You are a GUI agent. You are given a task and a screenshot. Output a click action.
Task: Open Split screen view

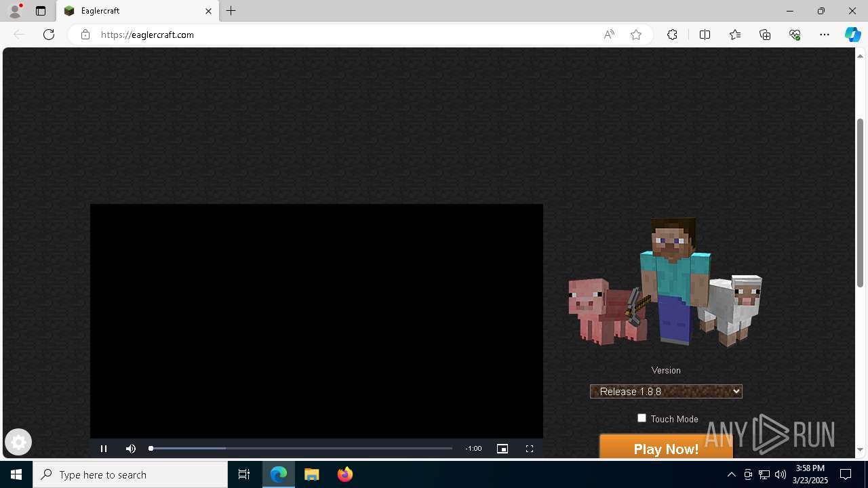(x=705, y=35)
